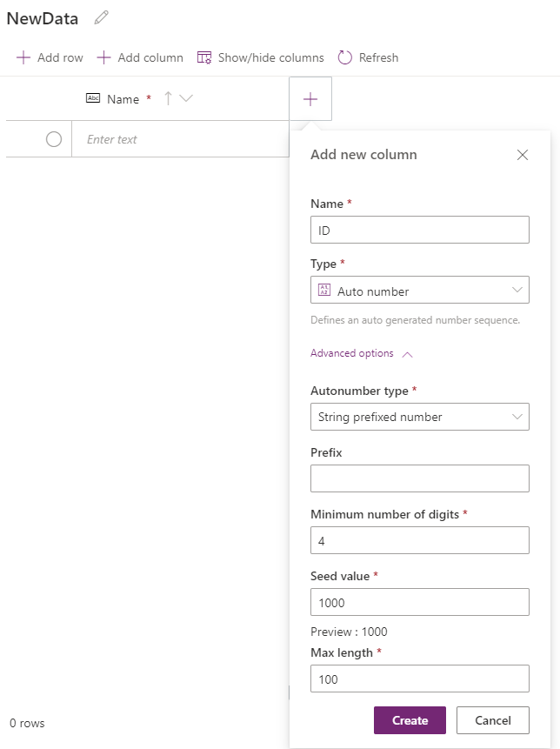The width and height of the screenshot is (560, 749).
Task: Click the pencil icon to rename NewData
Action: 102,18
